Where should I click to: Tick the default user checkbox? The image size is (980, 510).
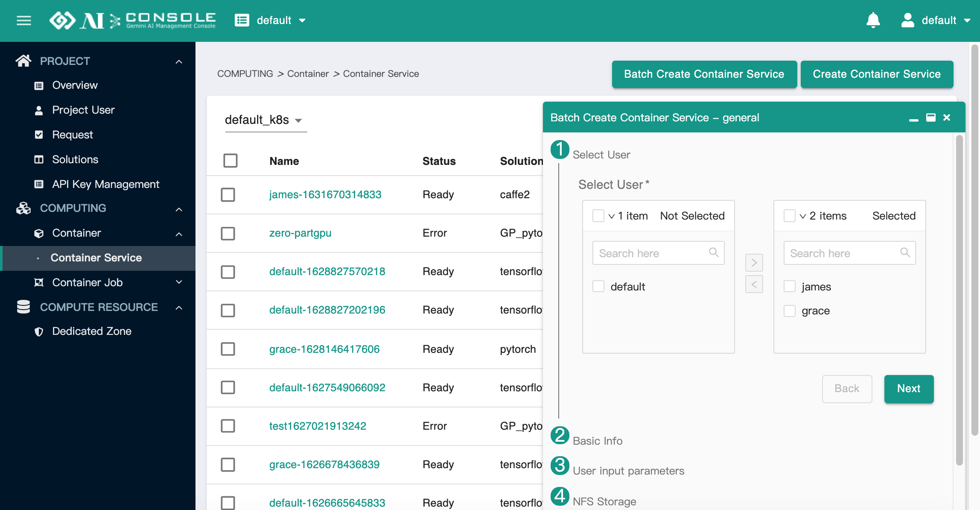[x=598, y=286]
